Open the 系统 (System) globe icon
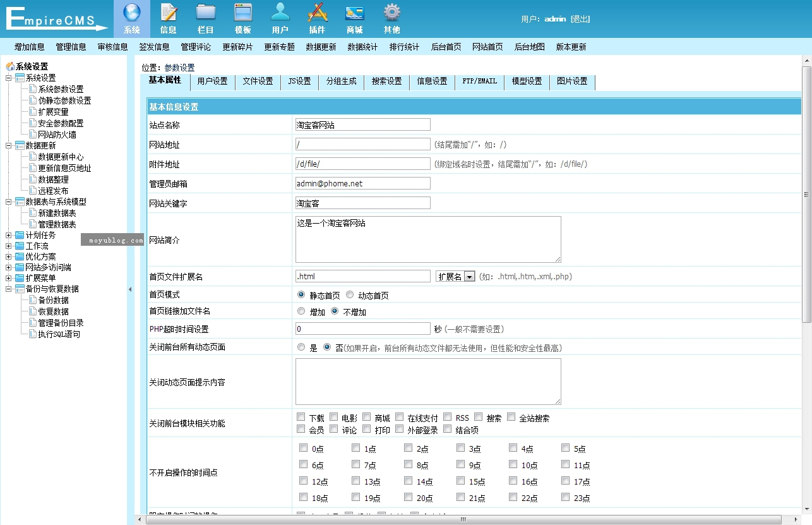 point(132,13)
